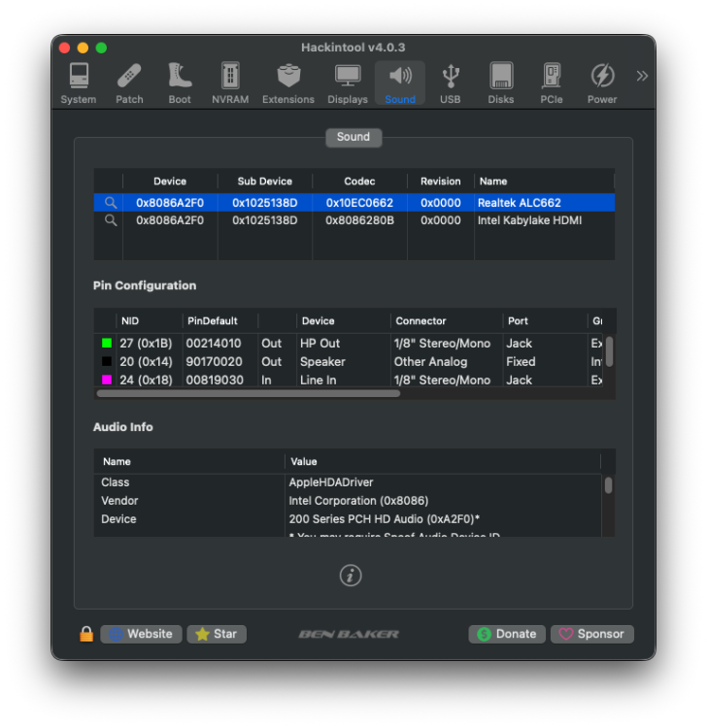Click PinDefault value 00214010

214,343
